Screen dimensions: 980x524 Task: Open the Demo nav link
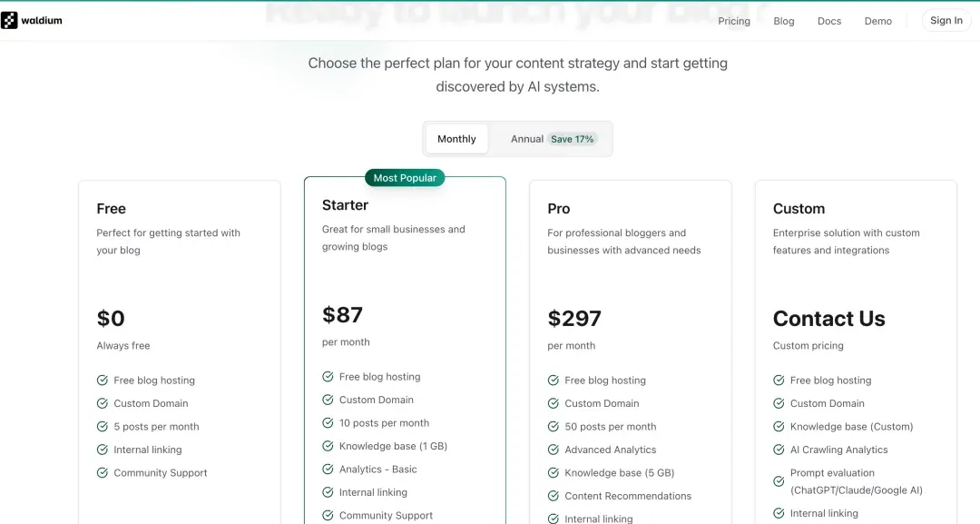coord(878,21)
